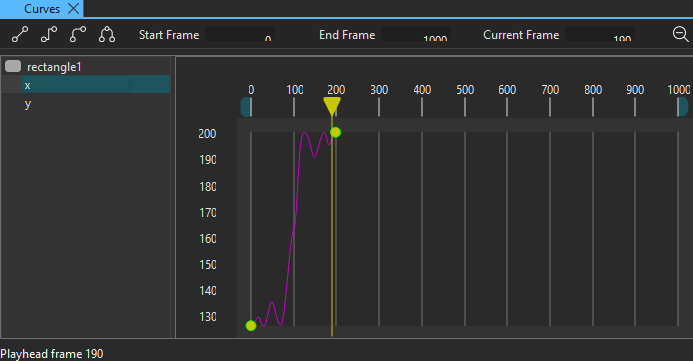This screenshot has height=361, width=693.
Task: Select the linear interpolation curve tool
Action: tap(20, 34)
